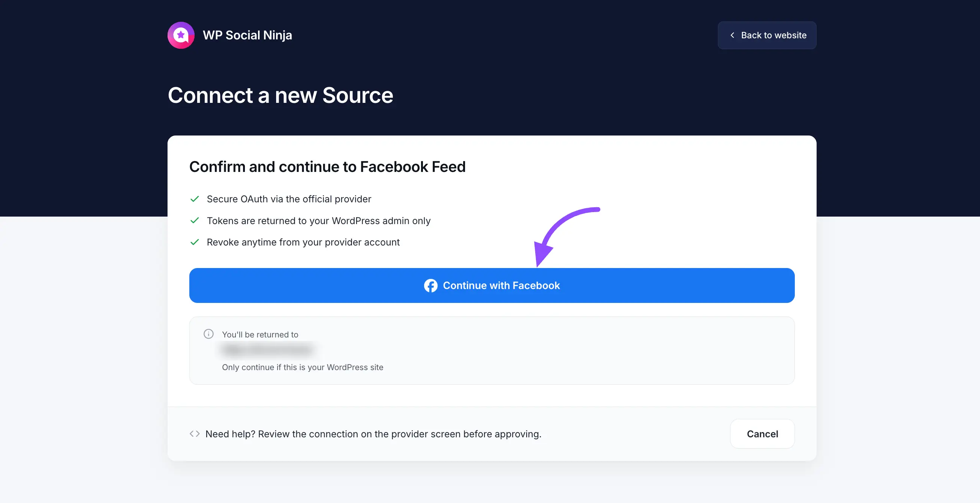Viewport: 980px width, 503px height.
Task: Click the WP Social Ninja brand name
Action: pyautogui.click(x=247, y=35)
